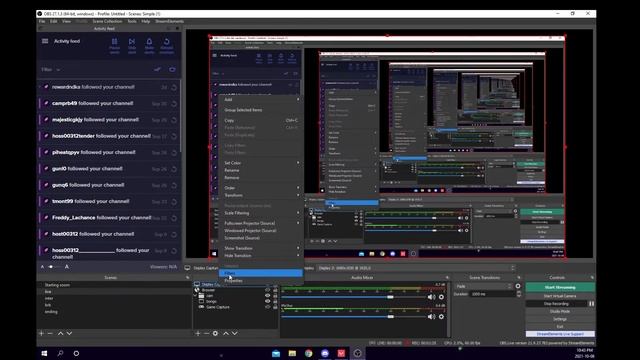Move the selected scene down
Screen dimensions: 640x360
click(x=69, y=333)
